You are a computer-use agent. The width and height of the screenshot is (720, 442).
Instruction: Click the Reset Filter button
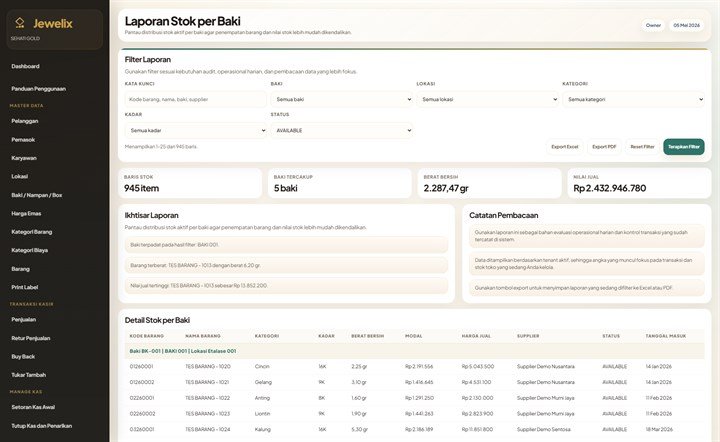pos(642,147)
